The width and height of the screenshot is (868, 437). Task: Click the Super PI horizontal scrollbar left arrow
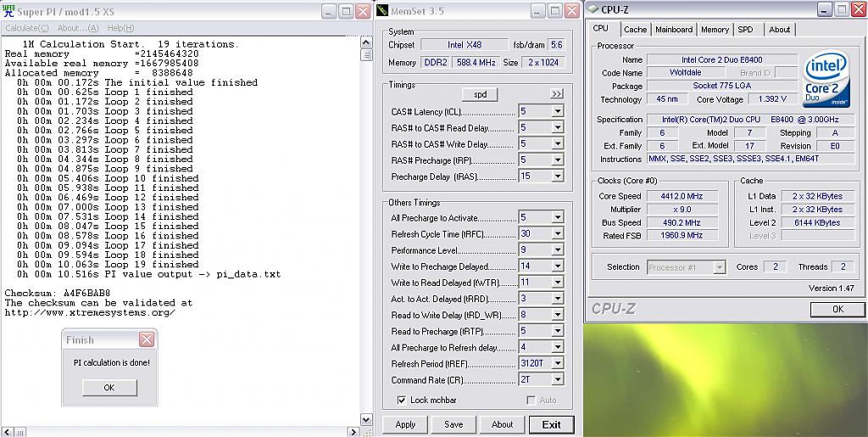click(x=6, y=431)
